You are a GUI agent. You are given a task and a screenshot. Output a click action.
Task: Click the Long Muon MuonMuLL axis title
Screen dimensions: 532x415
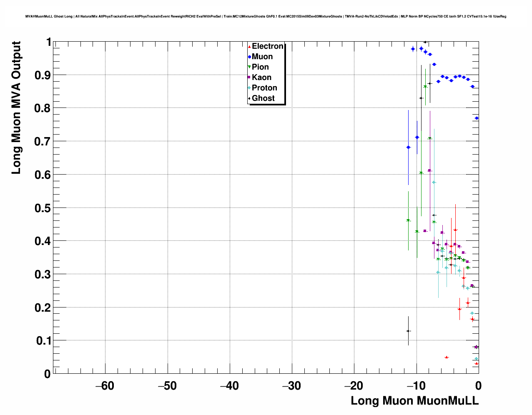pyautogui.click(x=414, y=401)
